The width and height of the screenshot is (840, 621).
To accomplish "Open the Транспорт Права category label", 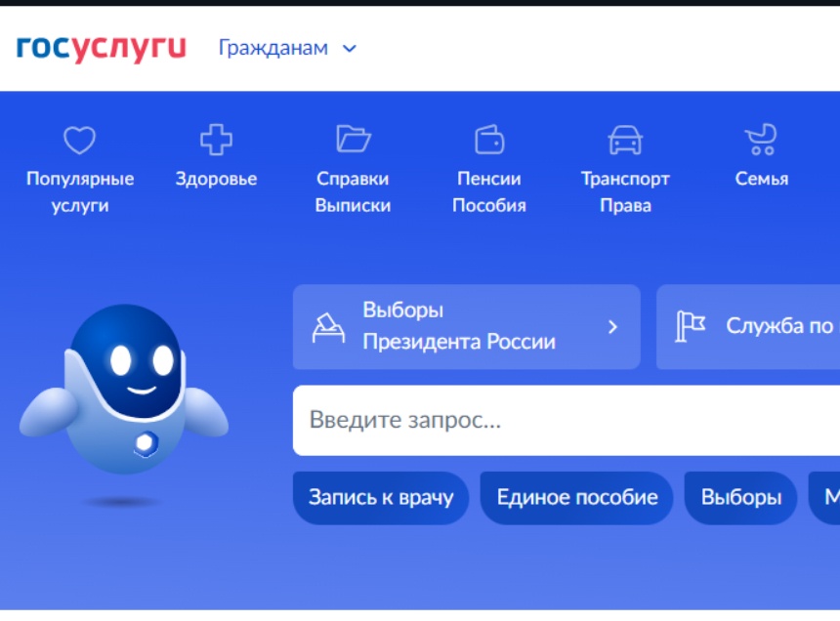I will coord(625,192).
